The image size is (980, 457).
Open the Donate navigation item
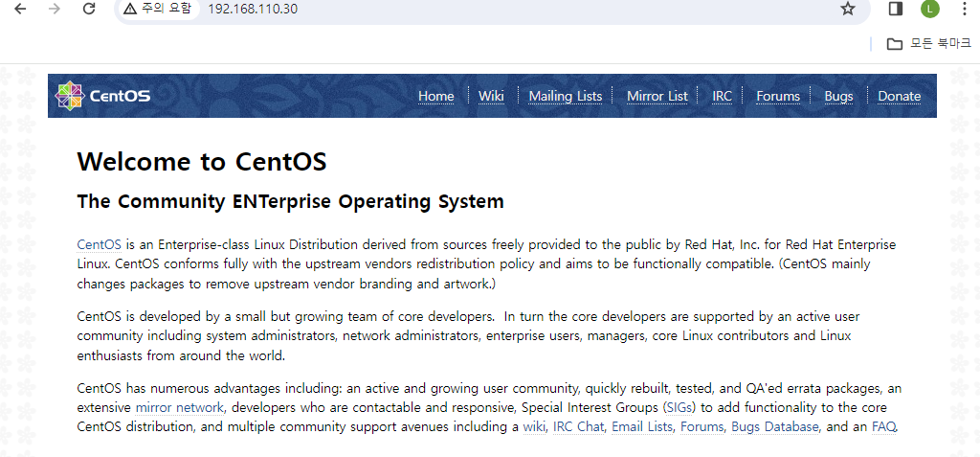(900, 97)
